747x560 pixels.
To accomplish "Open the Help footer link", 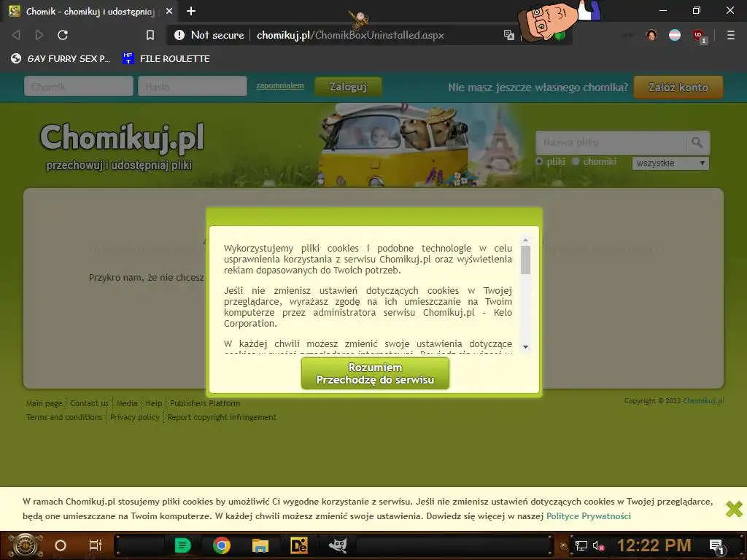I will (153, 403).
